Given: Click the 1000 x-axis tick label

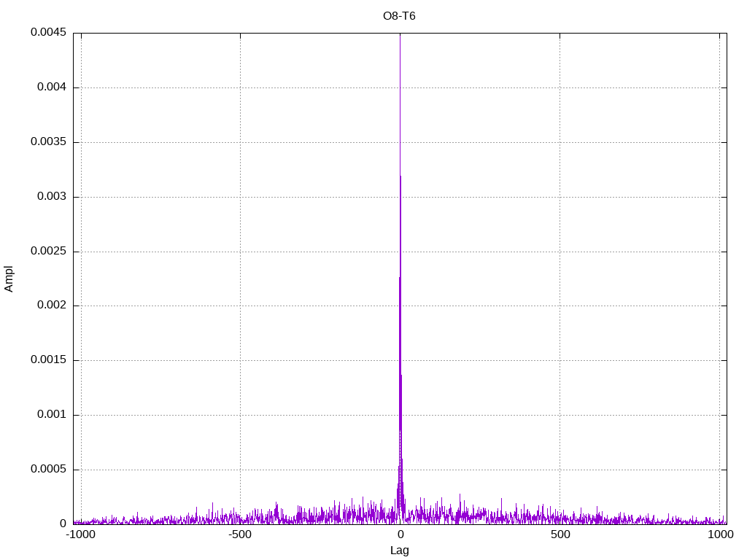Looking at the screenshot, I should [x=721, y=534].
